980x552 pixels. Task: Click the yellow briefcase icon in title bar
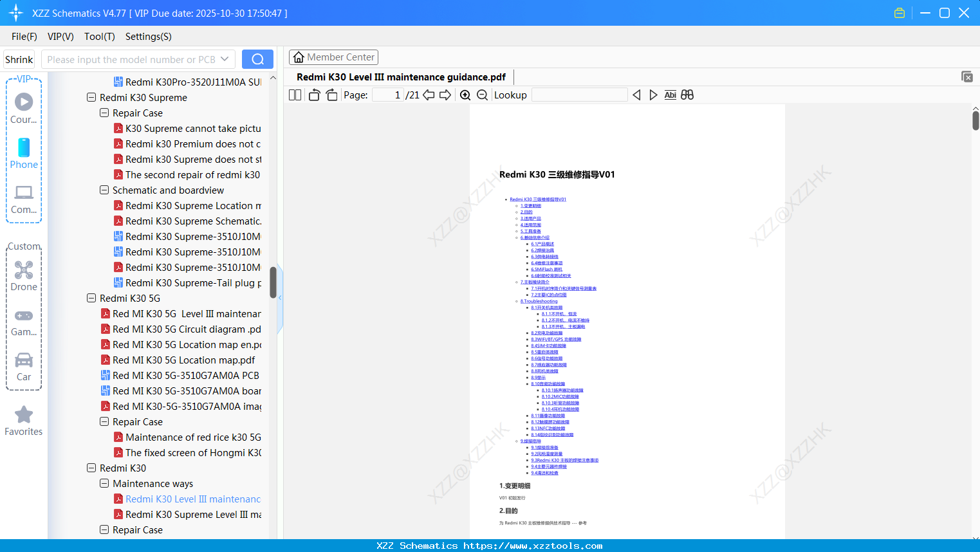pyautogui.click(x=900, y=13)
